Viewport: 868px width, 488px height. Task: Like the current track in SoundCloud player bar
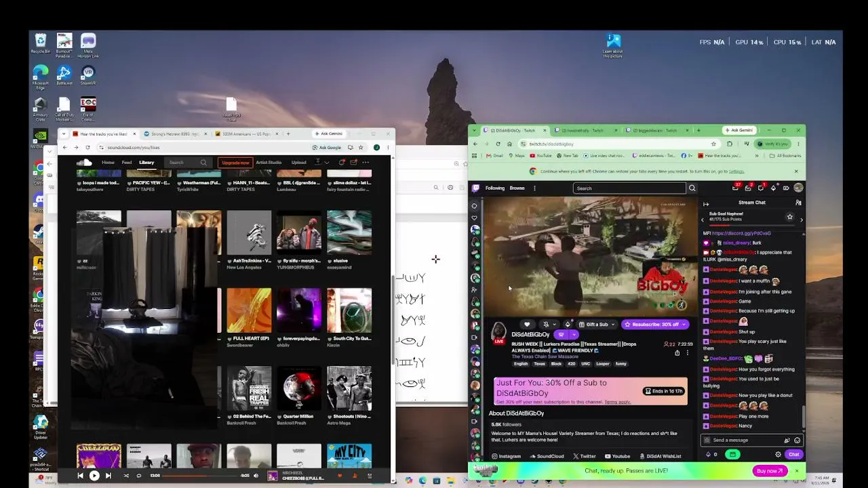340,476
